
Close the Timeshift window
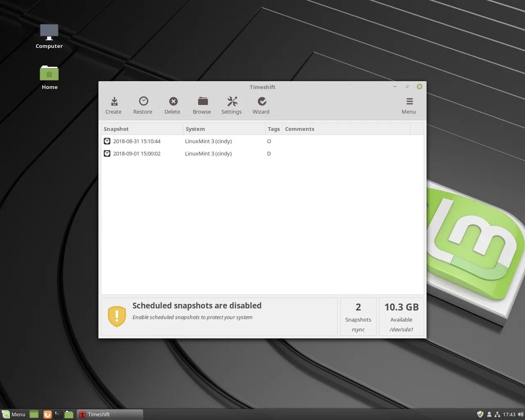(420, 87)
